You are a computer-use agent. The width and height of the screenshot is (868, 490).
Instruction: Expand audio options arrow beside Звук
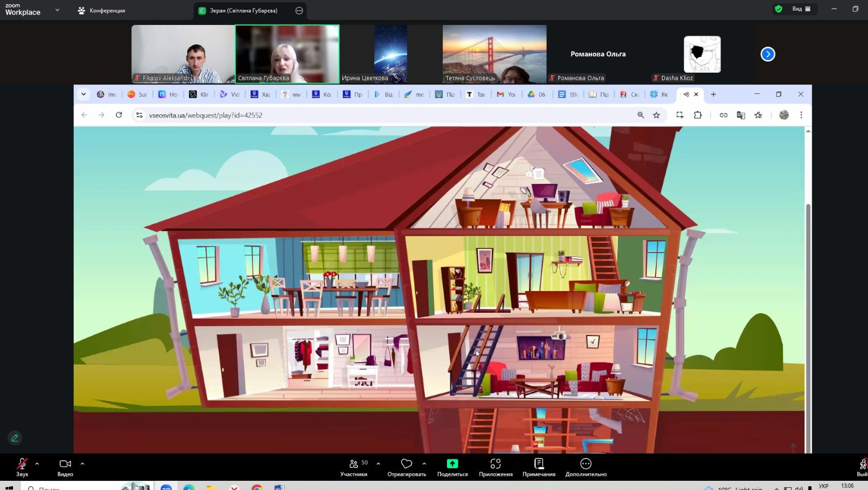[x=37, y=463]
